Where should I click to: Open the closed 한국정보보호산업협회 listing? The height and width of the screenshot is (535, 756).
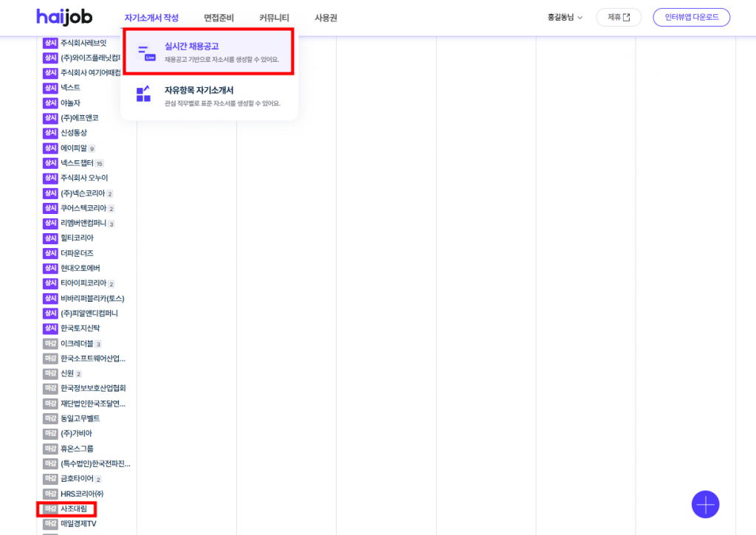click(x=93, y=388)
